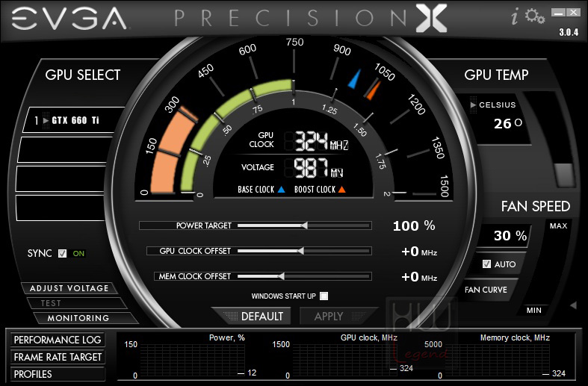The width and height of the screenshot is (588, 386).
Task: Open the info icon in title bar
Action: click(x=516, y=17)
